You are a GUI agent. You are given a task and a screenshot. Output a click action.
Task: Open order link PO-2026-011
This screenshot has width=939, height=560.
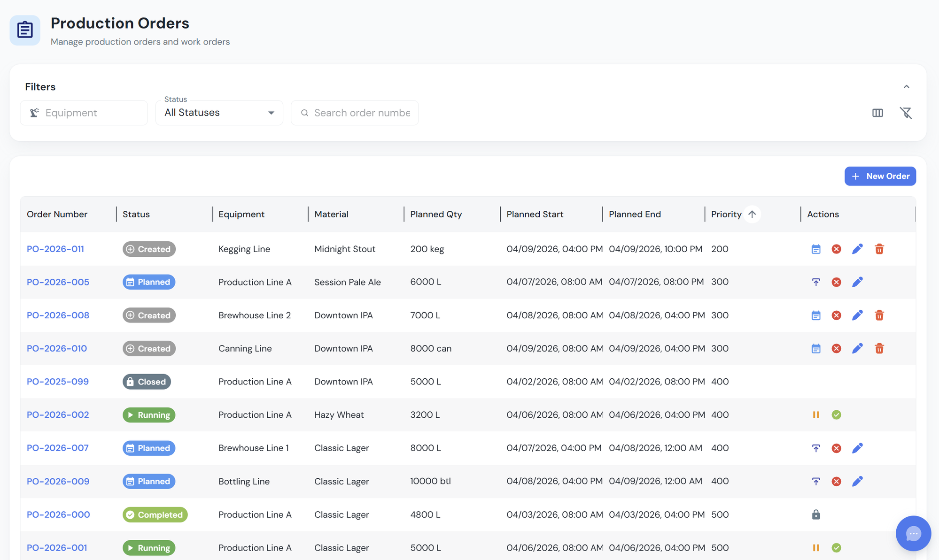pos(55,249)
